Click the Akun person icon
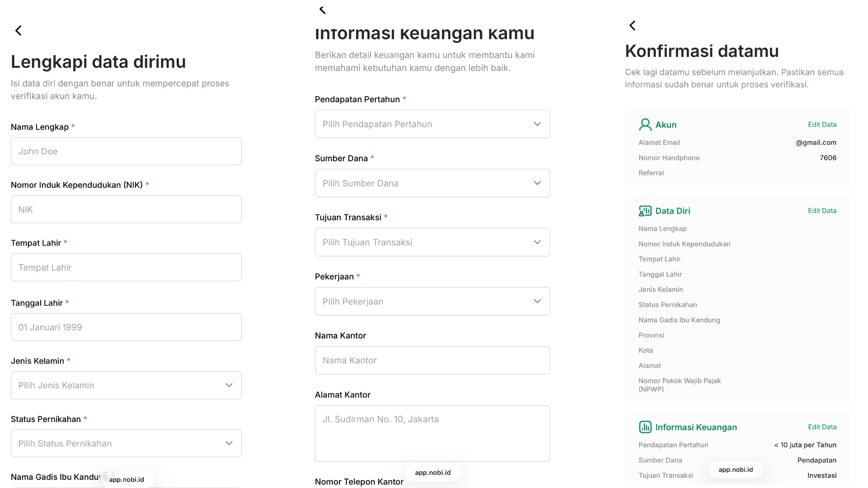 pyautogui.click(x=645, y=125)
